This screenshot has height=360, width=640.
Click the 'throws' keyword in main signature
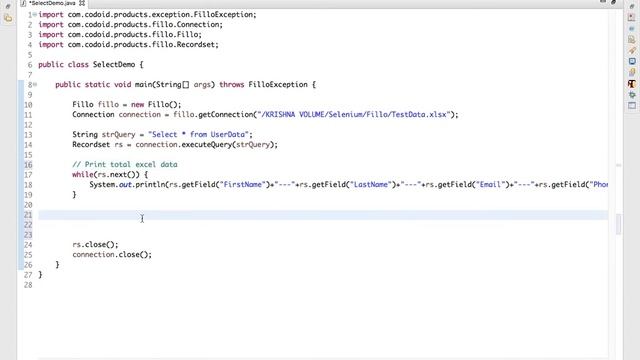click(231, 84)
